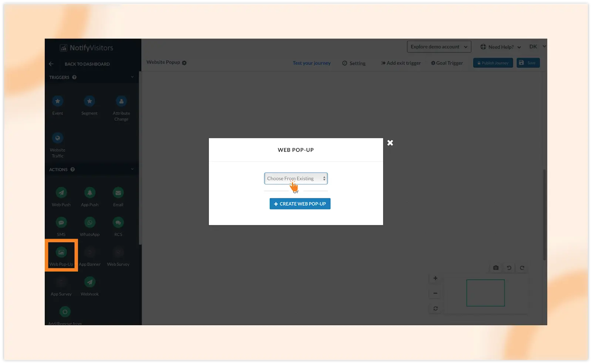Select the Web Pop-Up action icon

tap(61, 253)
